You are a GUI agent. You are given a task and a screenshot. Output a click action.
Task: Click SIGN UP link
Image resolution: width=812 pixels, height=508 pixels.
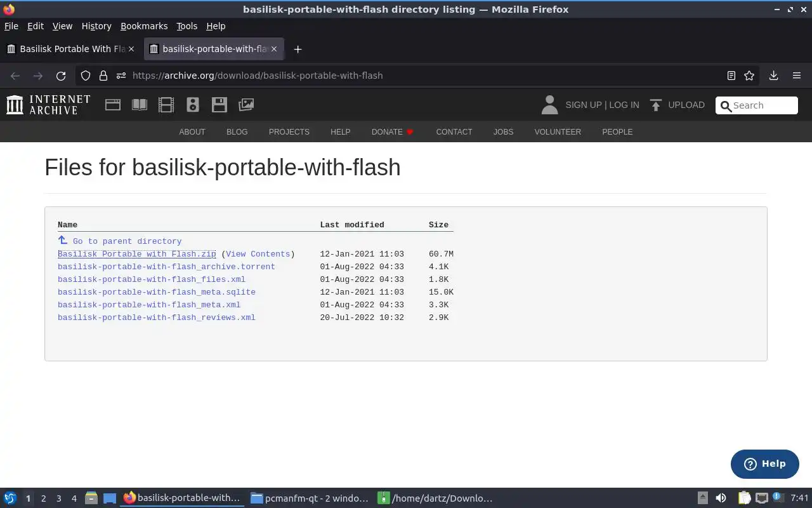click(583, 105)
